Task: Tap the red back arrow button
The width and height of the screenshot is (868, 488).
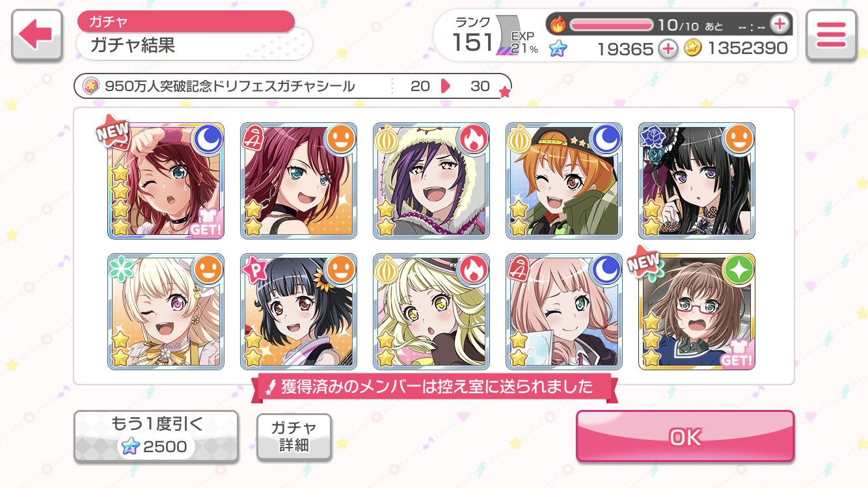Action: click(37, 35)
